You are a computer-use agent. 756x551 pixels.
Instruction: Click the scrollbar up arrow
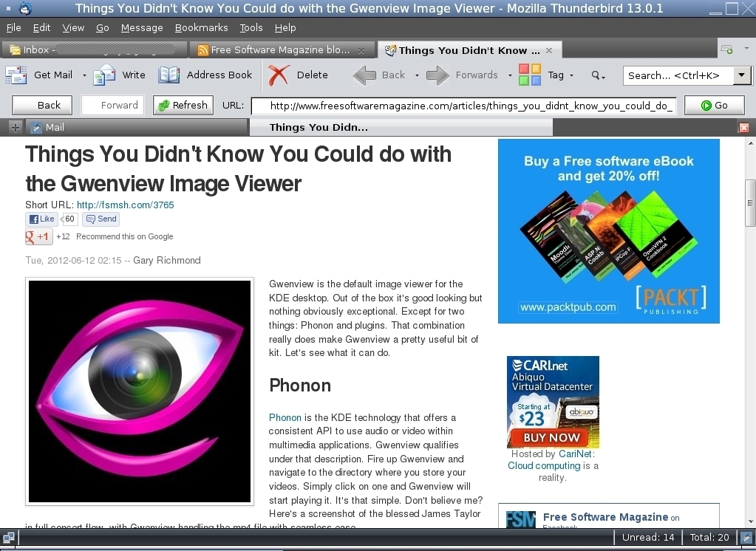click(x=750, y=143)
